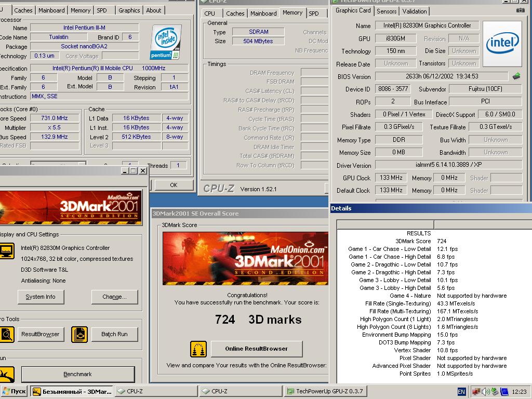Activate the first CPU-Z taskbar button

(156, 391)
